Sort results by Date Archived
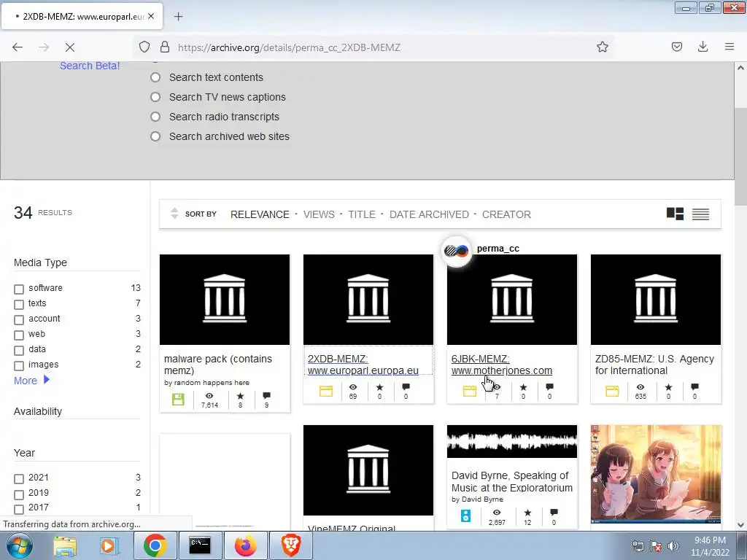This screenshot has height=560, width=747. pyautogui.click(x=429, y=214)
